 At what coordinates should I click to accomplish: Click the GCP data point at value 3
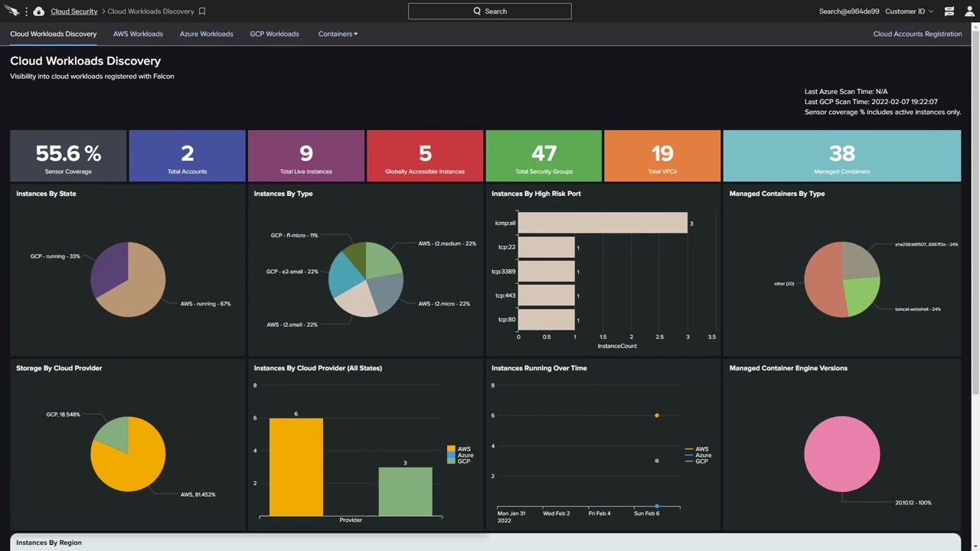657,461
